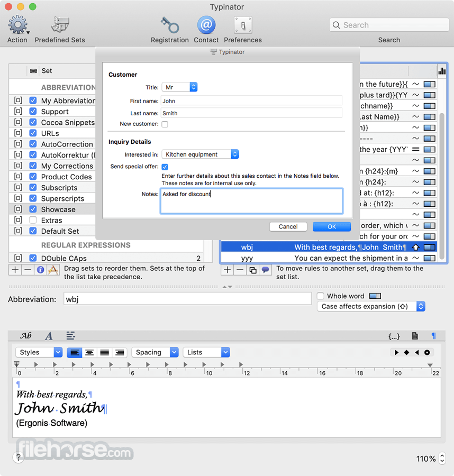The image size is (454, 476).
Task: Click left indent marker on ruler
Action: (17, 364)
